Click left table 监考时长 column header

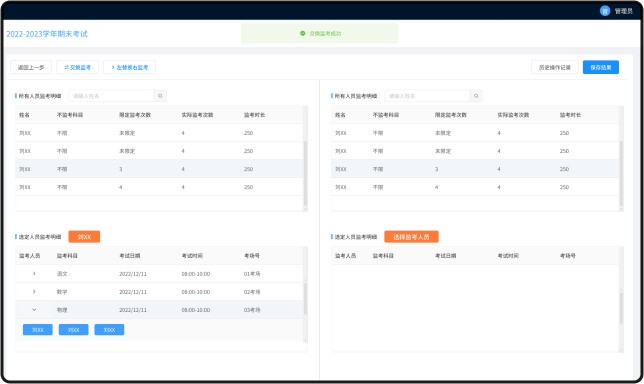255,115
